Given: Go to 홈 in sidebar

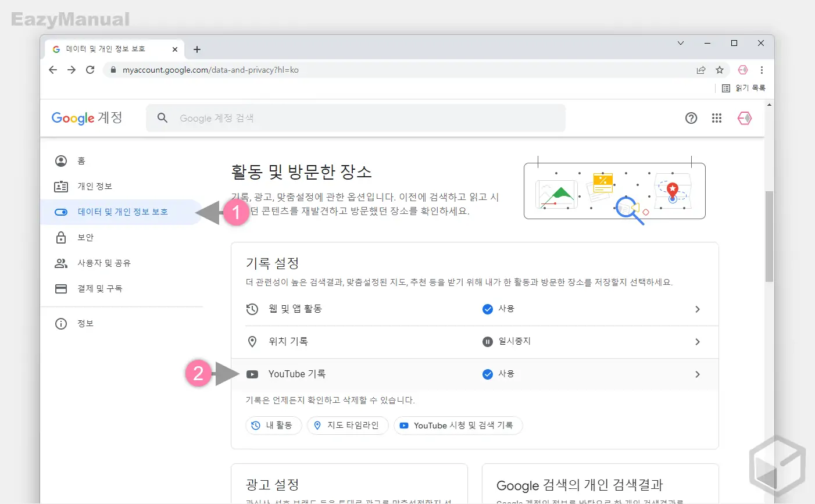Looking at the screenshot, I should (120, 161).
